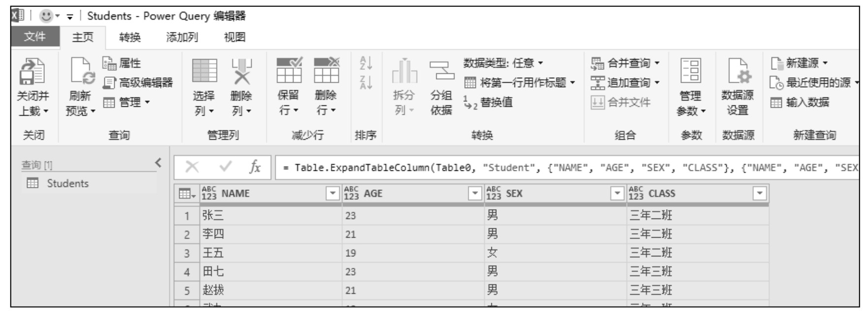
Task: Click the Choose Columns (选择列) icon
Action: [204, 70]
